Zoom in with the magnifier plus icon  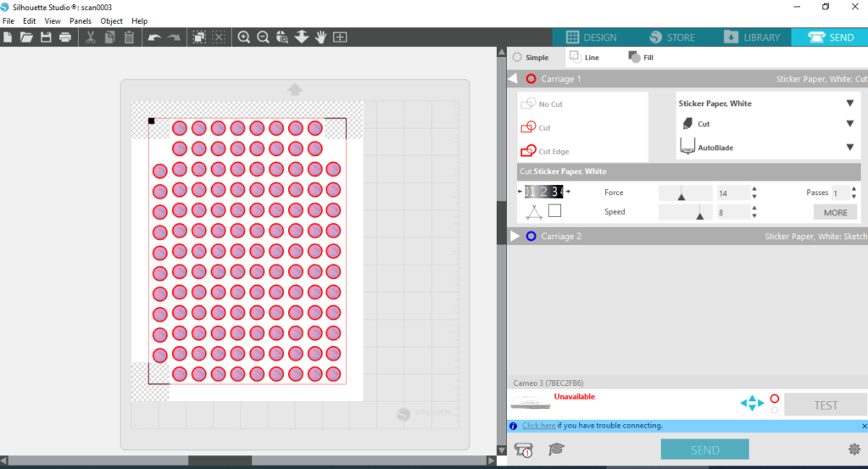point(244,37)
